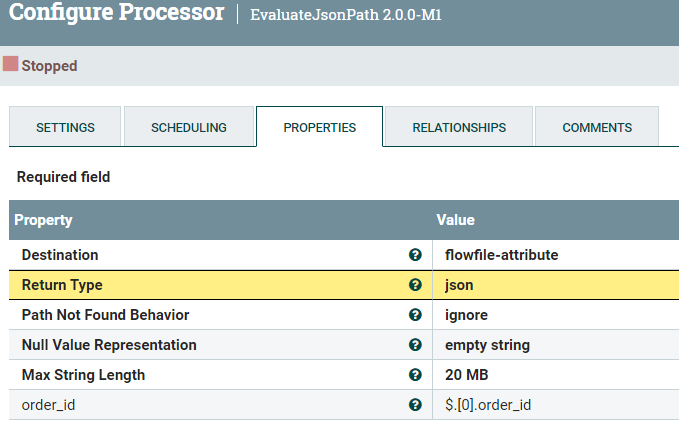Open the Comments tab
Screen dimensions: 679x440
point(597,128)
